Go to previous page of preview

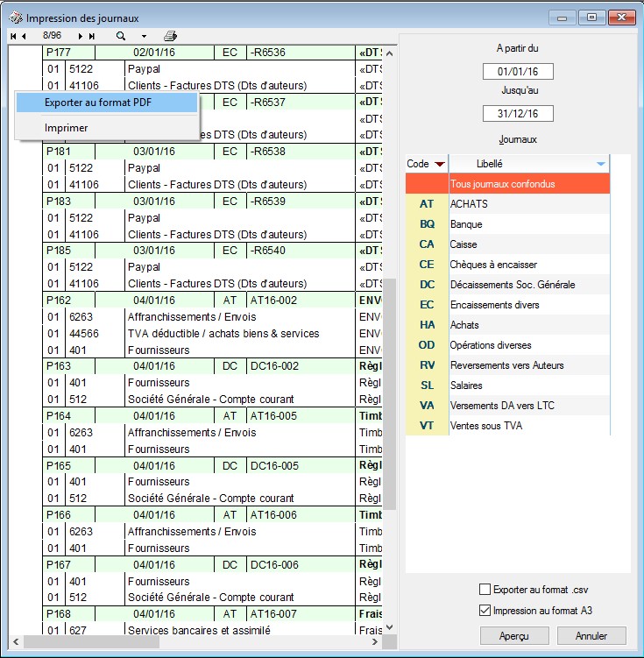[x=24, y=37]
